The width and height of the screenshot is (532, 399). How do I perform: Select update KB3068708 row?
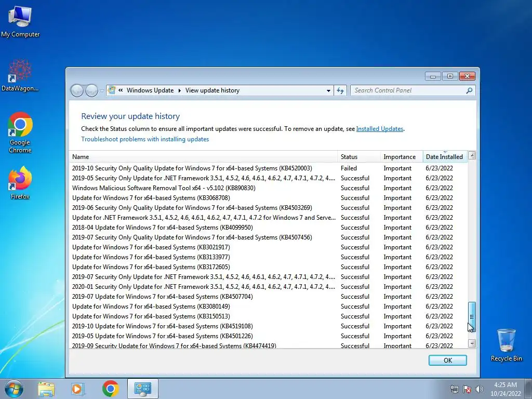pos(268,198)
